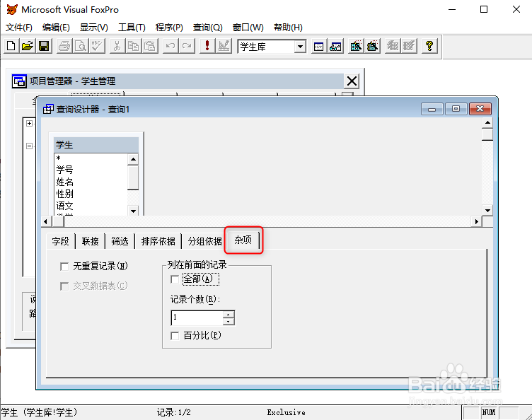Click the yellow question mark Help icon
Viewport: 532px width, 420px height.
tap(429, 46)
